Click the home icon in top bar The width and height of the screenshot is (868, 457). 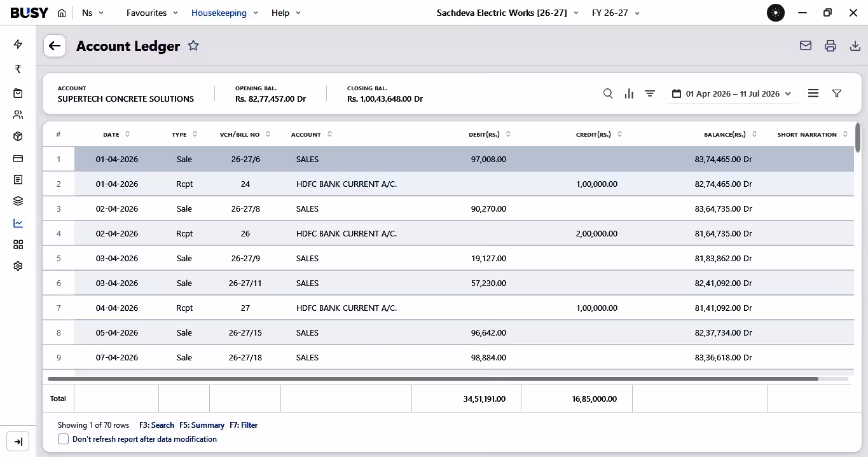tap(62, 13)
